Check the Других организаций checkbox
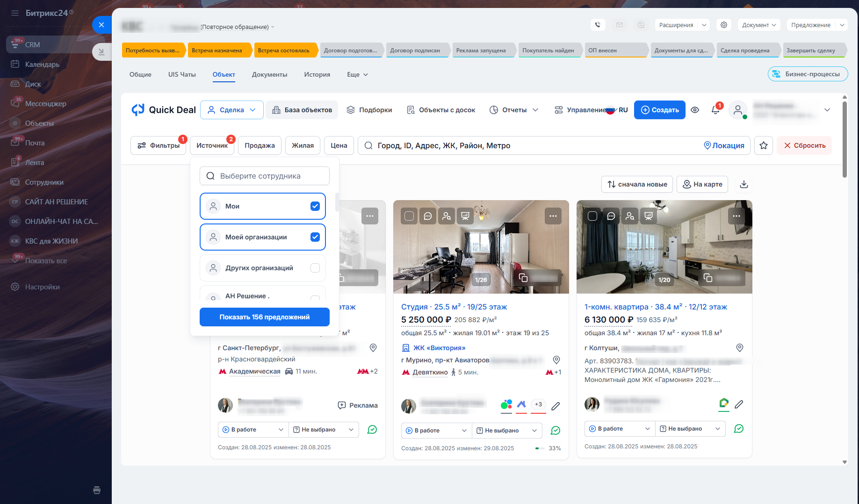 [315, 268]
